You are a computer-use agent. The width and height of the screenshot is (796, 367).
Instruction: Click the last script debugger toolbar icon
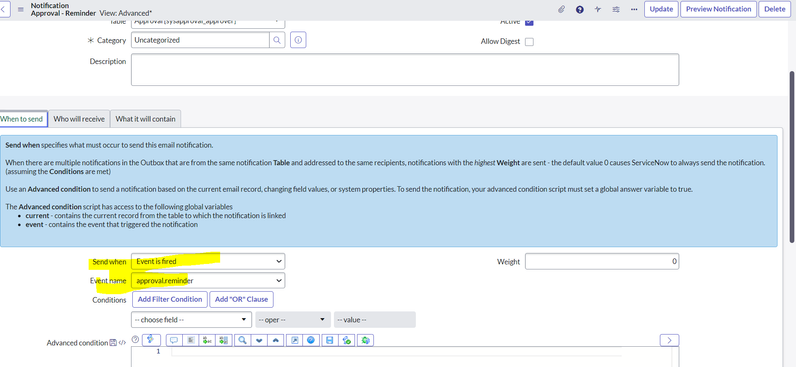coord(366,340)
